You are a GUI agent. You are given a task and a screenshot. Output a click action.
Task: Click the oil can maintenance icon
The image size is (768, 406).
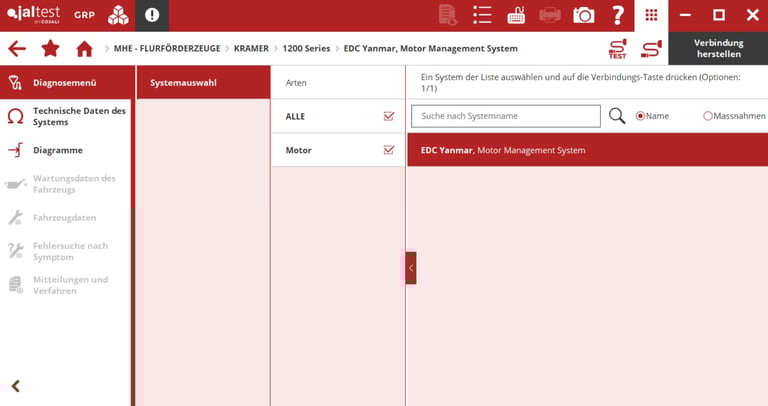point(15,184)
